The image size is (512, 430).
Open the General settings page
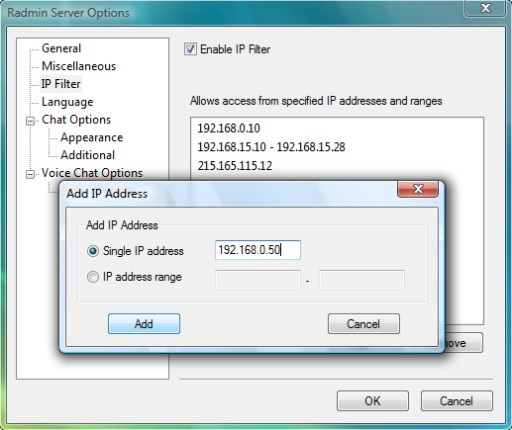pos(61,48)
